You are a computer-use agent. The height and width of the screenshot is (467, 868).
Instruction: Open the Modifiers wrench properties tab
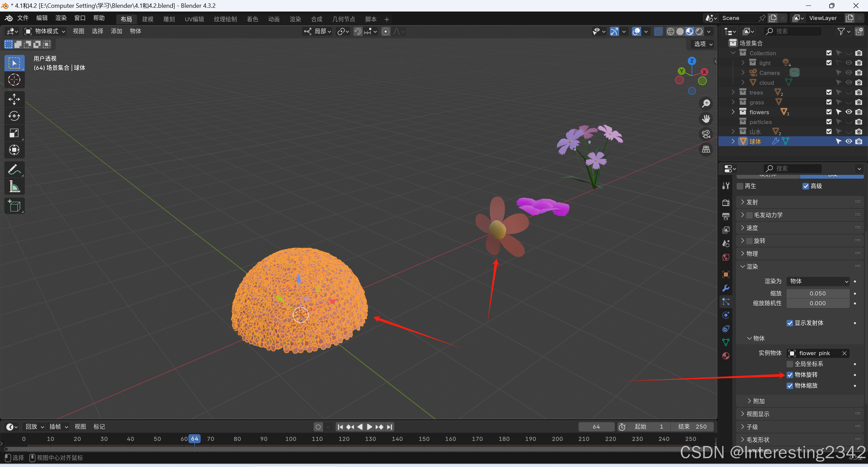pyautogui.click(x=726, y=288)
